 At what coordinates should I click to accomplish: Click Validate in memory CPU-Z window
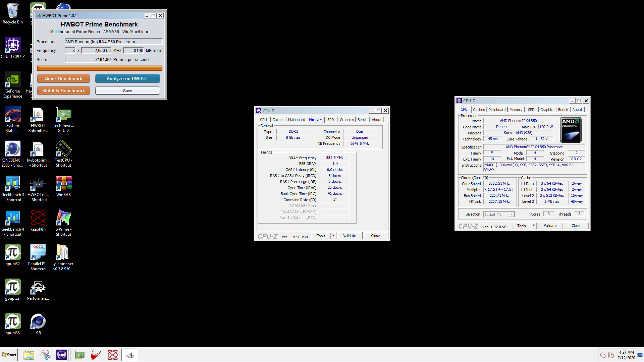point(350,236)
